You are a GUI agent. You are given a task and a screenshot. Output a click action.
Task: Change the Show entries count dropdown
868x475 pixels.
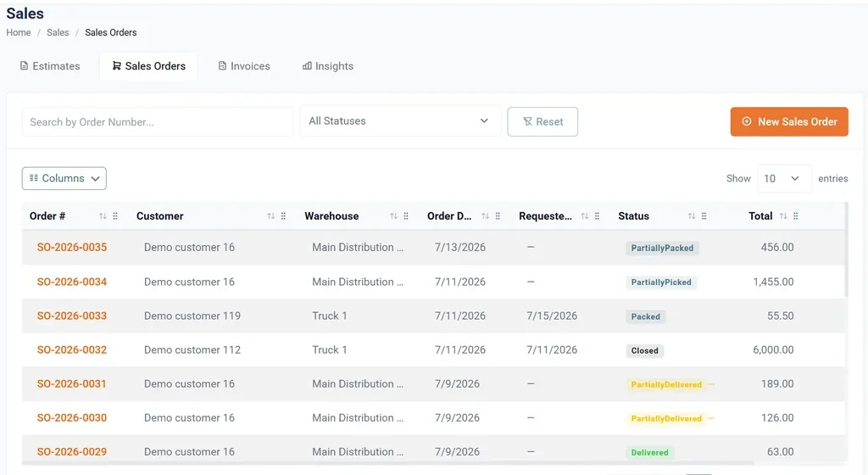784,178
